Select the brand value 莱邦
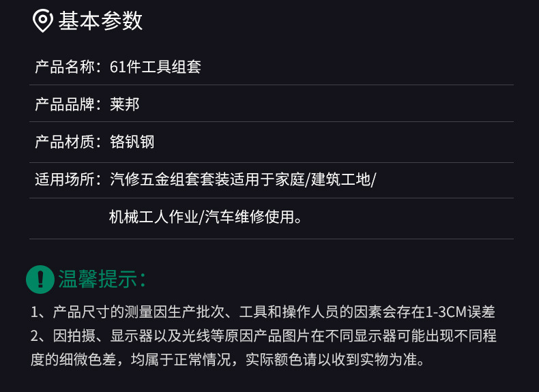Screen dimensions: 539x392 coord(125,104)
